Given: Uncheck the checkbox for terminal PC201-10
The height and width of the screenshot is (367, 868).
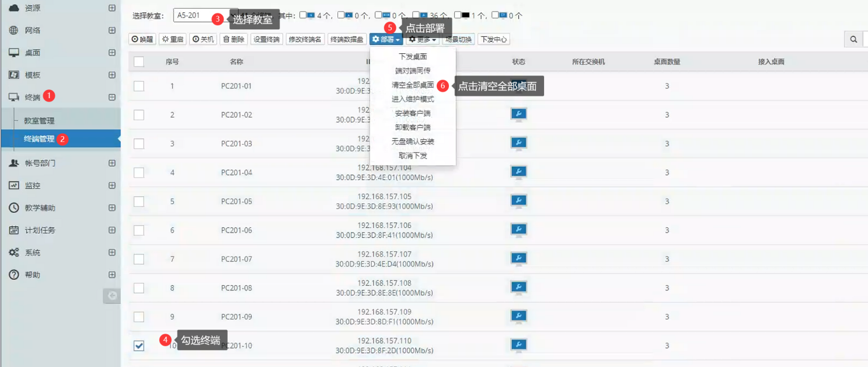Looking at the screenshot, I should [139, 345].
